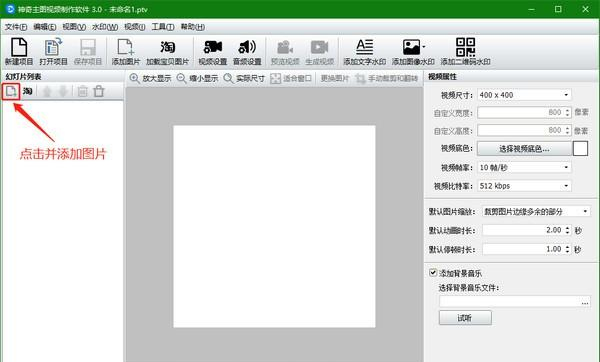This screenshot has width=600, height=362.
Task: Click 添加图片 in the main toolbar
Action: pos(126,52)
